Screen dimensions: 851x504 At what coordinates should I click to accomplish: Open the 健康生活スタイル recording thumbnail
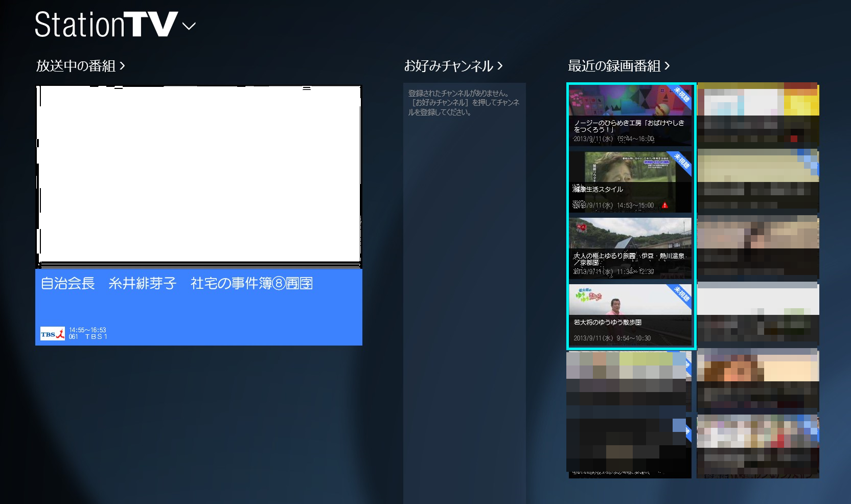(x=630, y=182)
